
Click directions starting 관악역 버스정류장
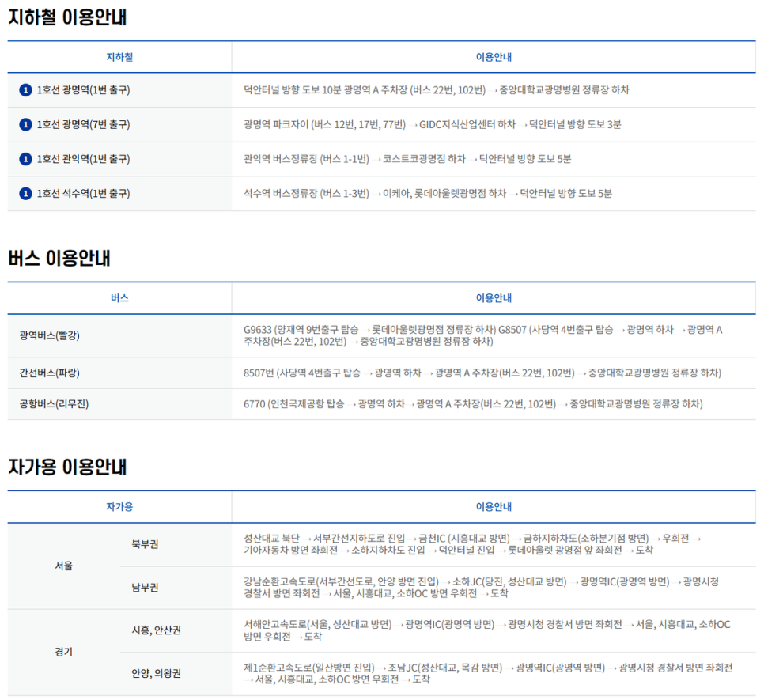(x=407, y=159)
